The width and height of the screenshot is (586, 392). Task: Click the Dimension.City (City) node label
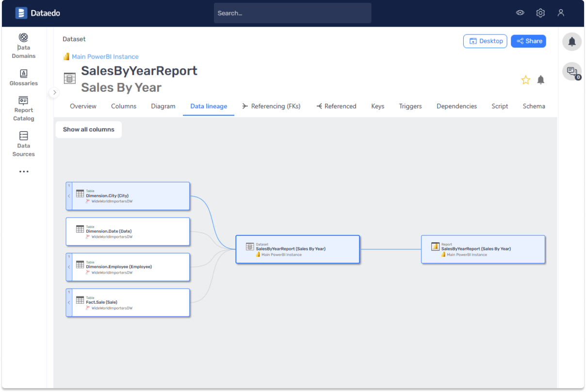click(107, 196)
